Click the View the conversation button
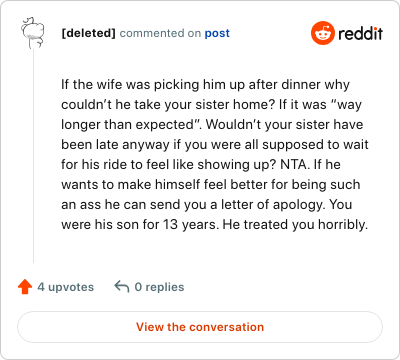Image resolution: width=400 pixels, height=360 pixels. (200, 327)
